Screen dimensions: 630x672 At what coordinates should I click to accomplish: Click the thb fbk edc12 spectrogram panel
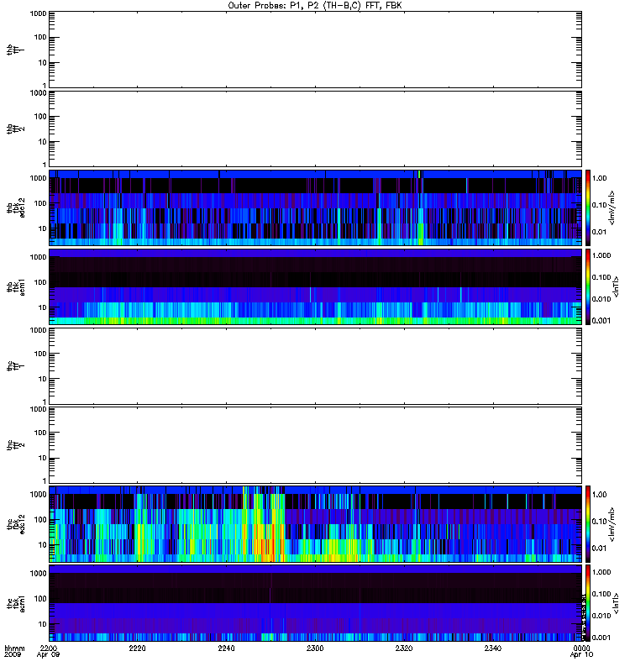(315, 207)
